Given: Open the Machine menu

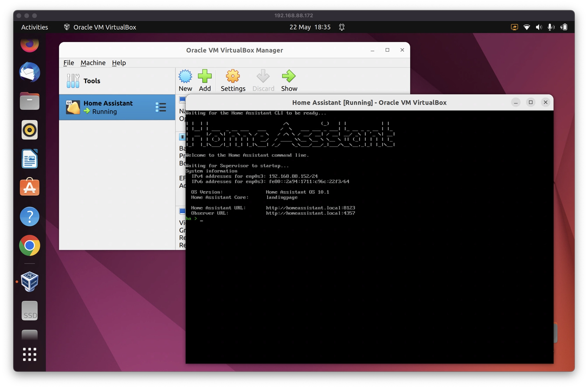Looking at the screenshot, I should tap(93, 63).
